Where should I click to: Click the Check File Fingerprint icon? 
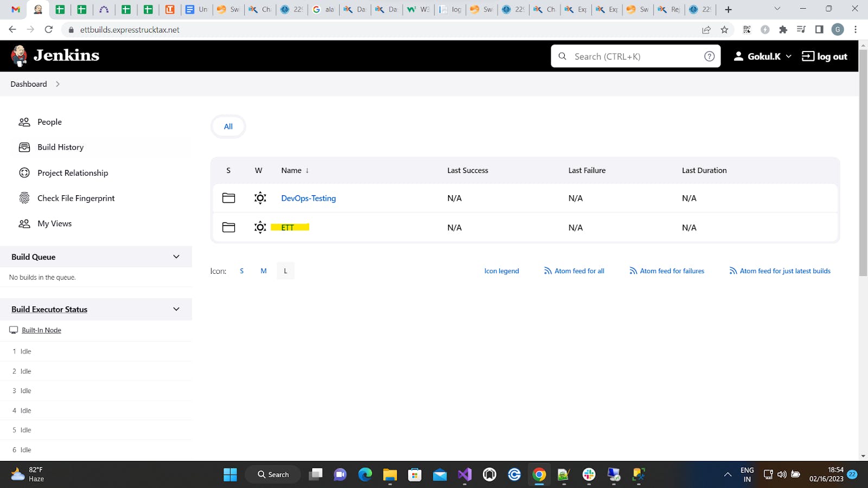coord(24,198)
